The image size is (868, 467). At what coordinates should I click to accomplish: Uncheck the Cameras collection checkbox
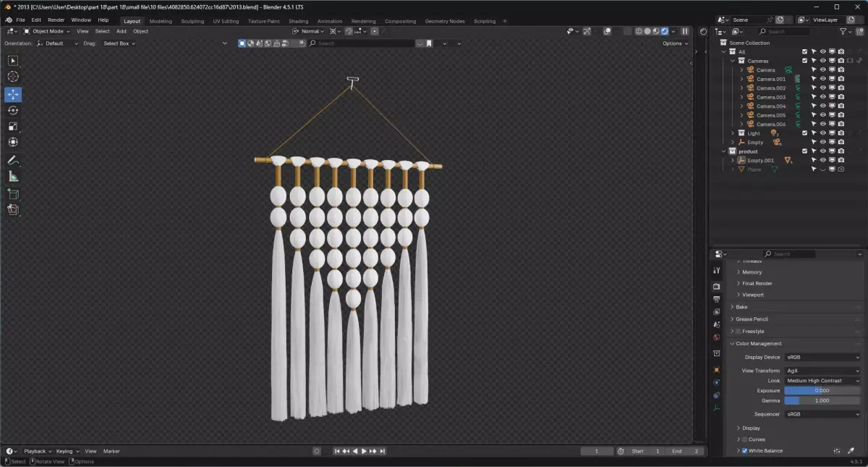[x=804, y=61]
